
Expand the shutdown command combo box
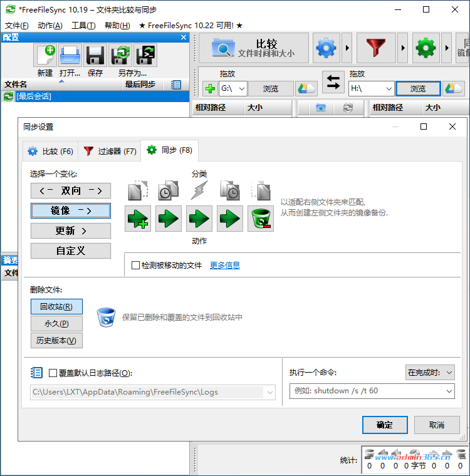tap(449, 391)
